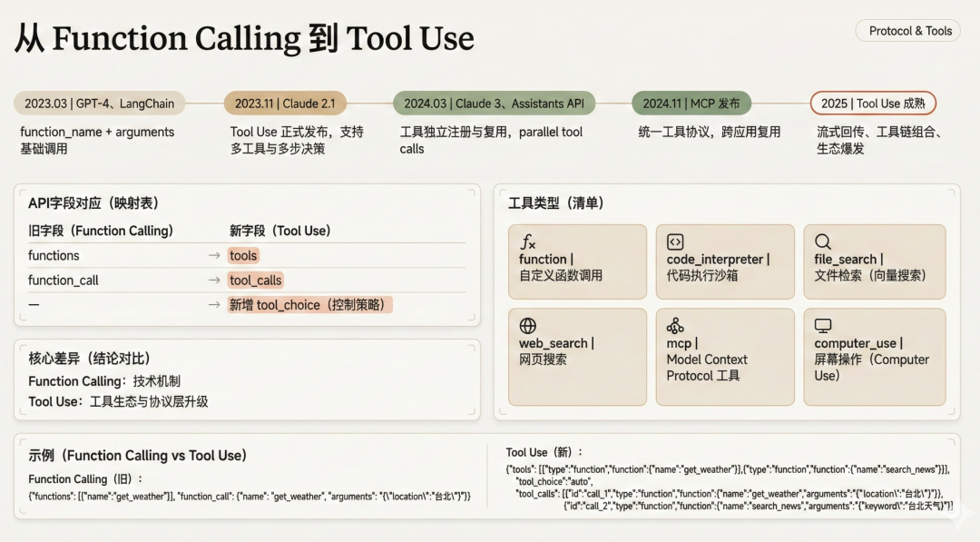Click the Function Calling（旧）label
The height and width of the screenshot is (542, 980).
85,478
